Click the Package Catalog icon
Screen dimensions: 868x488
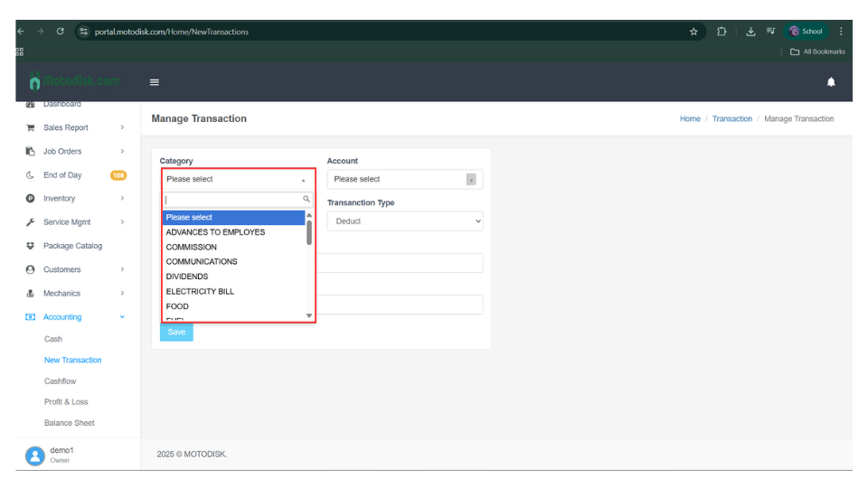pos(31,246)
